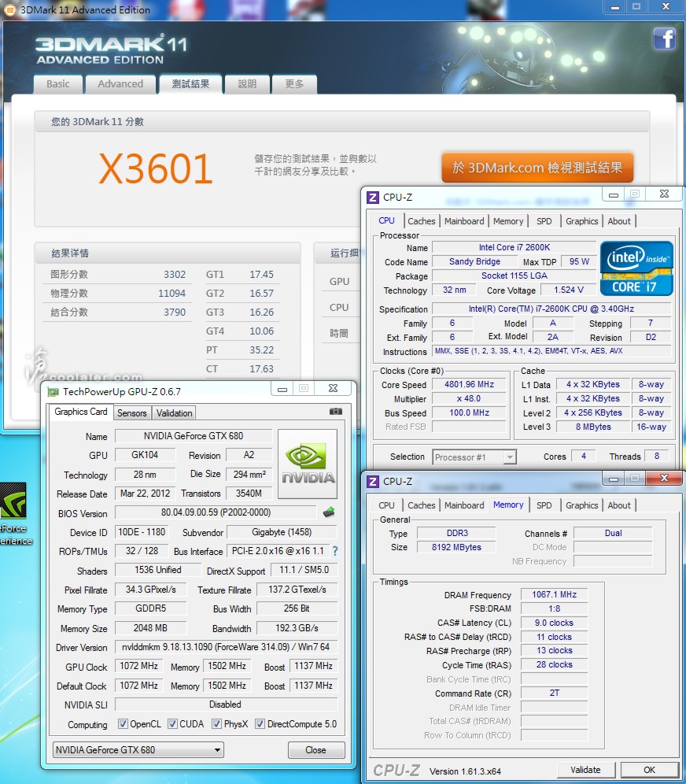
Task: Open the NVIDIA GeForce GTX 680 card dropdown
Action: point(138,749)
